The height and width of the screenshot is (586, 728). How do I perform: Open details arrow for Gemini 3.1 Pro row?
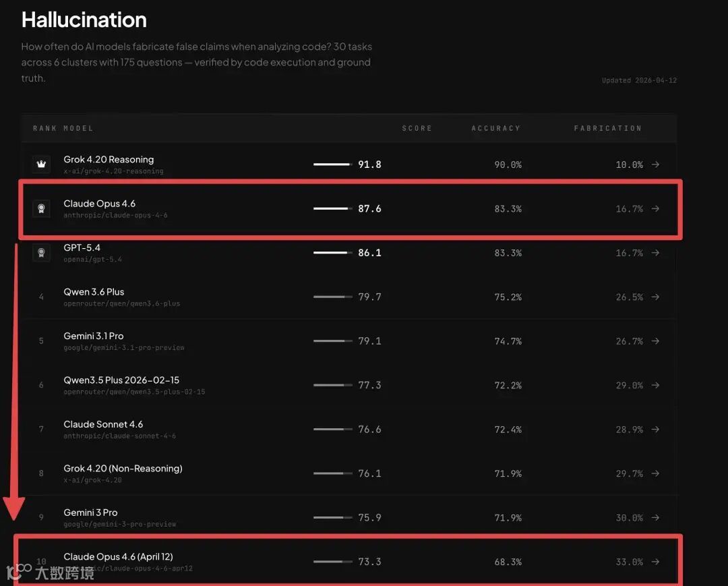(655, 341)
